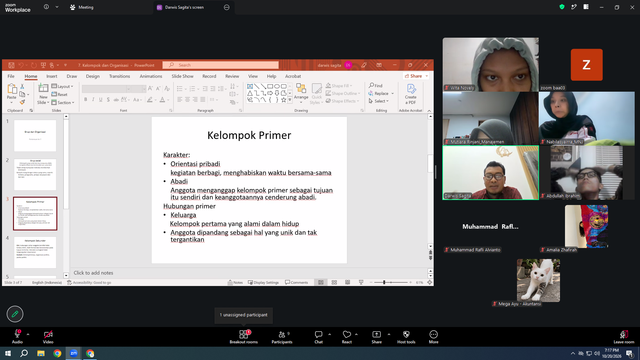Open the font color picker
The height and width of the screenshot is (360, 640).
(163, 100)
